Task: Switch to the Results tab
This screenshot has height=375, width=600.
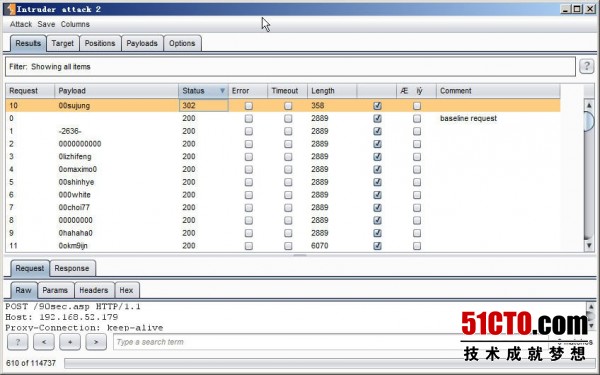Action: (28, 43)
